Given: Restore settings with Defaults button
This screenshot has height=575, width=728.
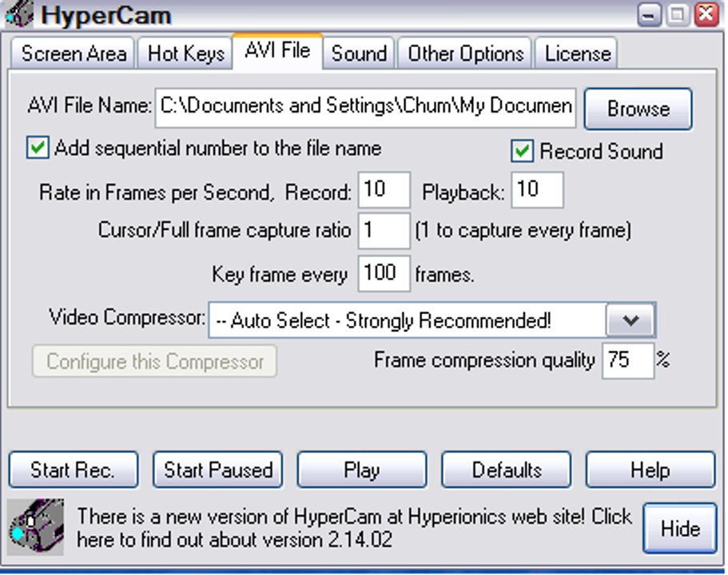Looking at the screenshot, I should pos(507,470).
